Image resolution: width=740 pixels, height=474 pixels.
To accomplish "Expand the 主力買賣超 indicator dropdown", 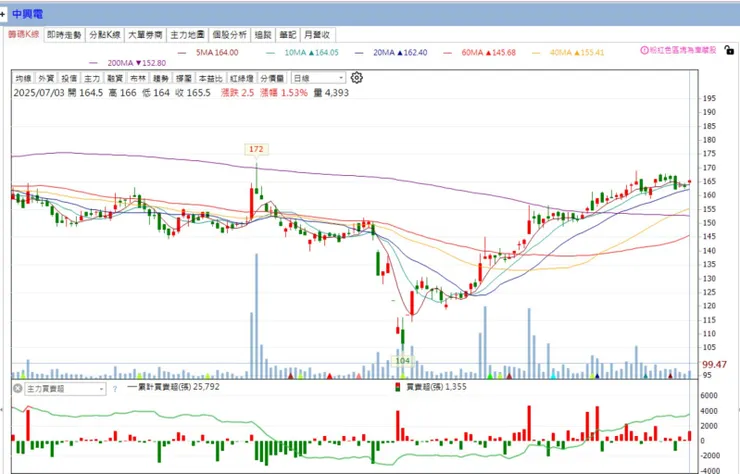I will [65, 389].
